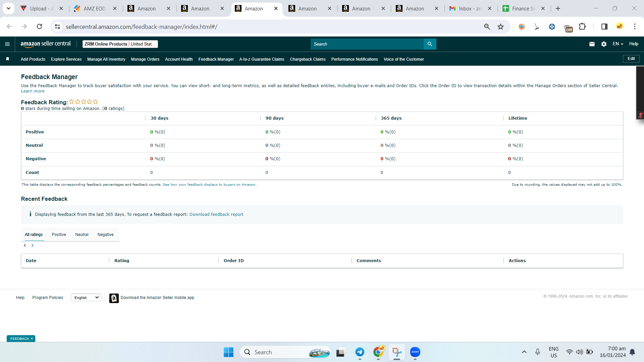Switch to the Neutral feedback tab
This screenshot has width=644, height=362.
tap(82, 235)
